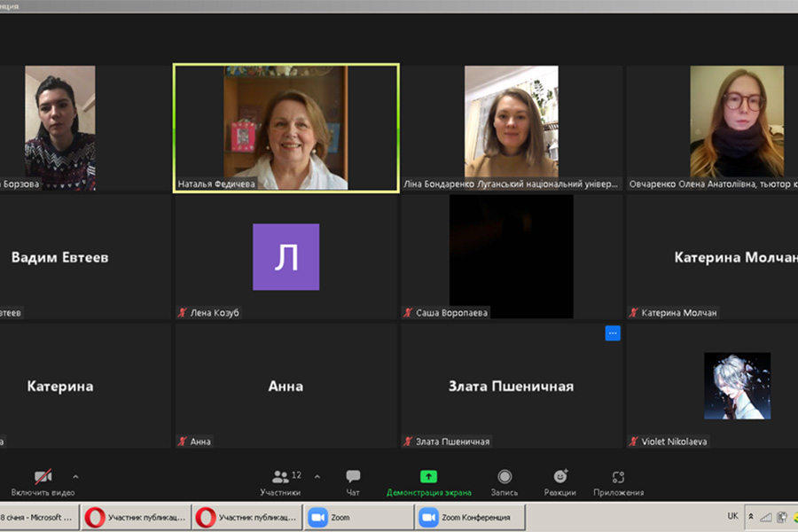
Task: Open the Участники participants panel
Action: point(280,481)
